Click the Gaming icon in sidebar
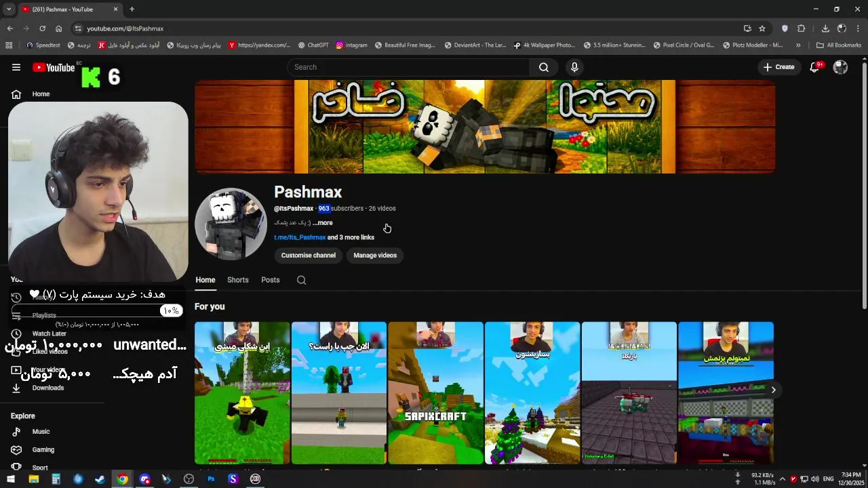Image resolution: width=868 pixels, height=488 pixels. 16,450
